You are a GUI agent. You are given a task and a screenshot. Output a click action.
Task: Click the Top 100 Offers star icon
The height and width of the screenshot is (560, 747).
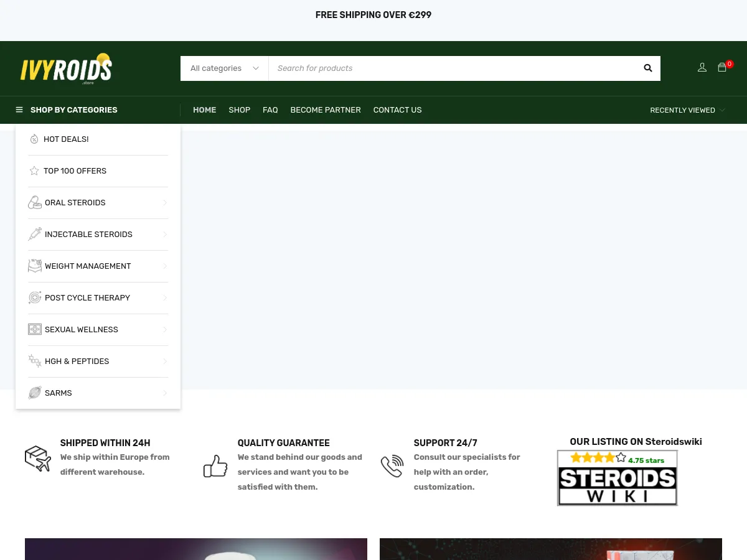34,171
